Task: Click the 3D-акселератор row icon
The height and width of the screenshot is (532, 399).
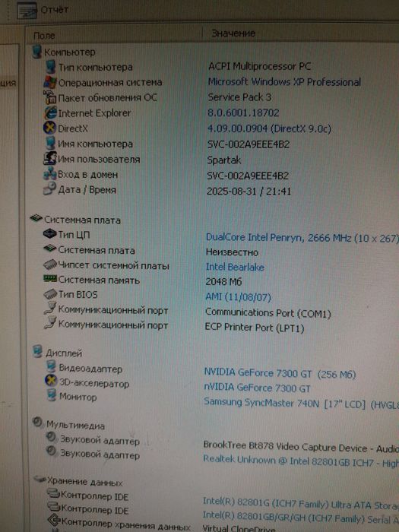Action: pyautogui.click(x=51, y=381)
